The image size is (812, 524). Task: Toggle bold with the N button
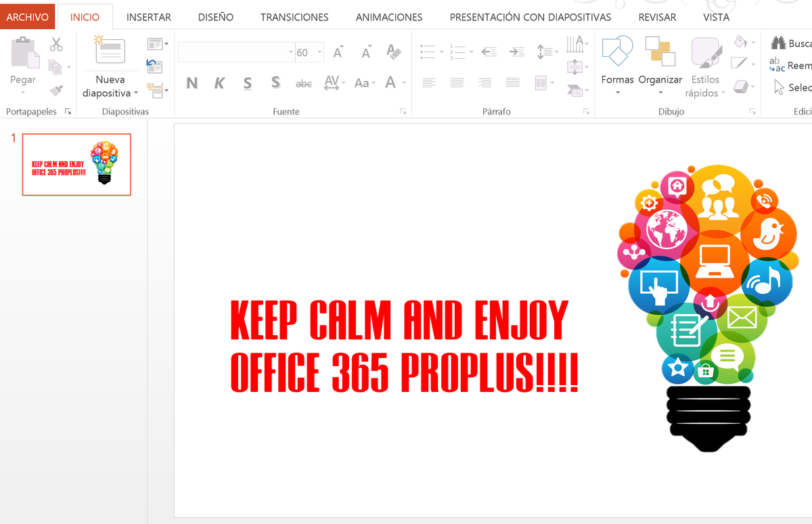tap(192, 83)
